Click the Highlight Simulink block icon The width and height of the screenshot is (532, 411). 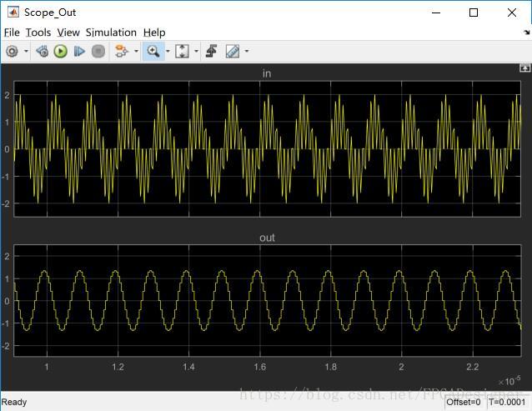[x=121, y=51]
